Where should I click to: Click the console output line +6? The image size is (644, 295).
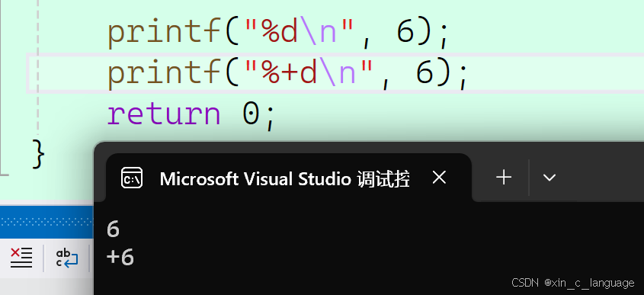(x=120, y=258)
